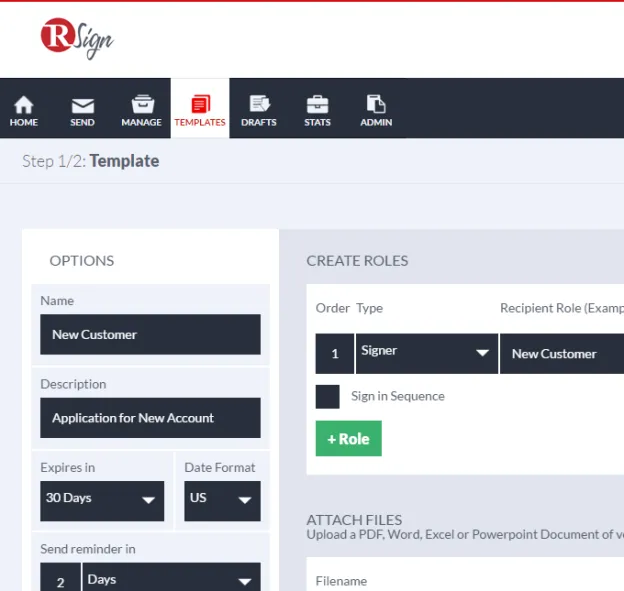Open the HOME menu label
Image resolution: width=624 pixels, height=591 pixels.
[24, 123]
